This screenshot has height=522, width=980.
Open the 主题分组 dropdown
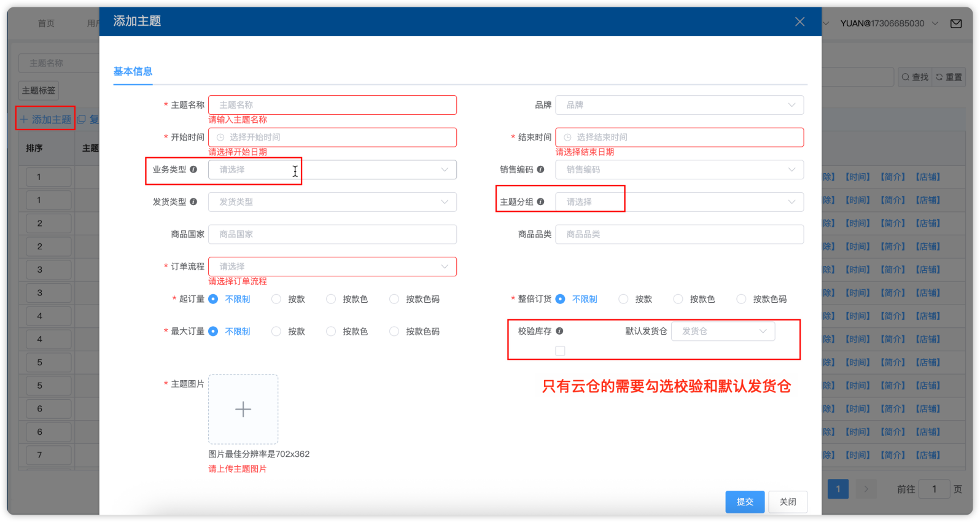pyautogui.click(x=679, y=201)
